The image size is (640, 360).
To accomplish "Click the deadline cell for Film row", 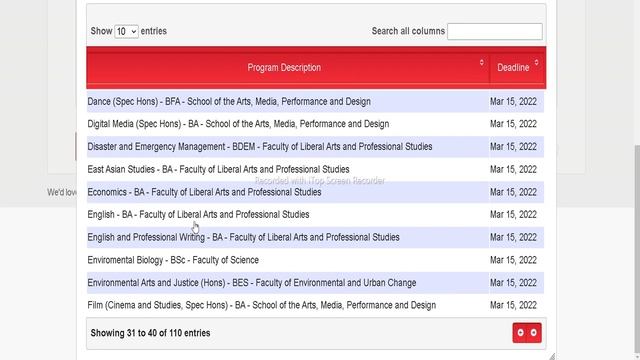I will coord(516,305).
